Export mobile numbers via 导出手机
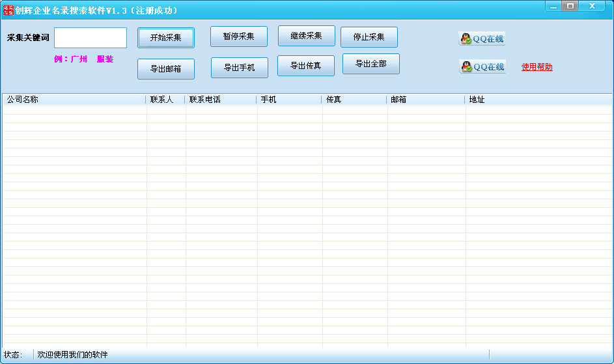Screen dimensions: 614x364 coord(239,68)
